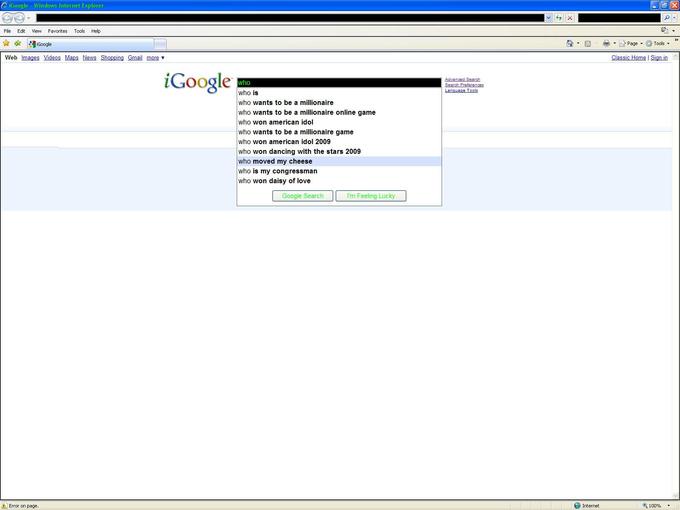Viewport: 680px width, 510px height.
Task: Refresh the page with the green arrows icon
Action: [559, 18]
